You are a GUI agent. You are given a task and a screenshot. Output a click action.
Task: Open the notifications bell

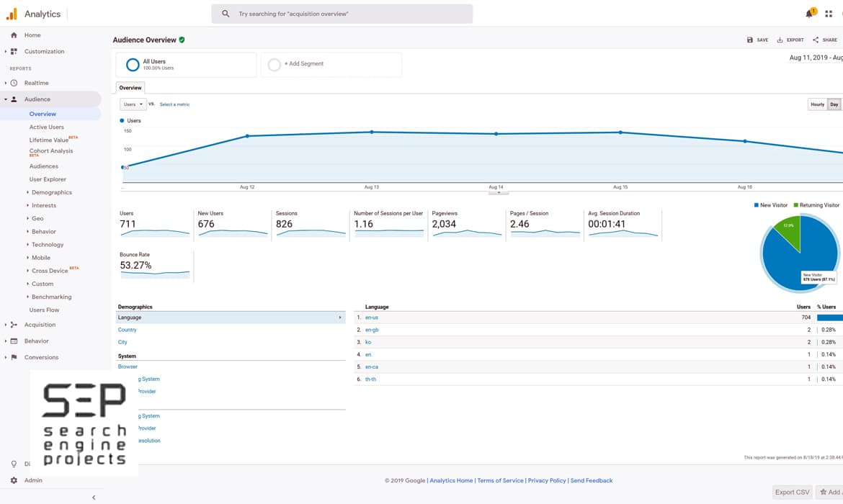click(809, 14)
